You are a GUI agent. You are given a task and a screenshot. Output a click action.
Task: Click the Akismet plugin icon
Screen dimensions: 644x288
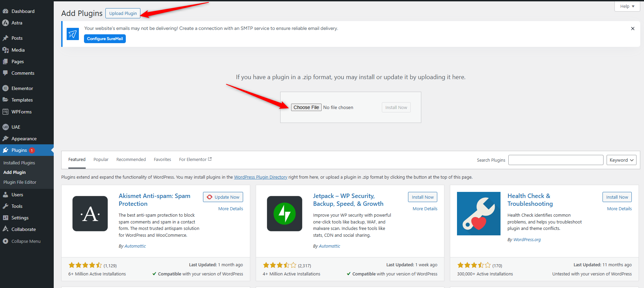[x=90, y=214]
